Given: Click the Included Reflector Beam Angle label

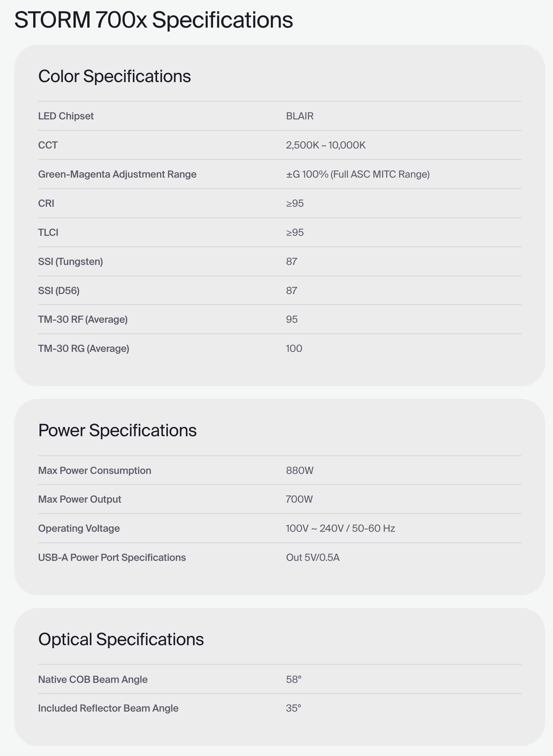Looking at the screenshot, I should pos(108,708).
